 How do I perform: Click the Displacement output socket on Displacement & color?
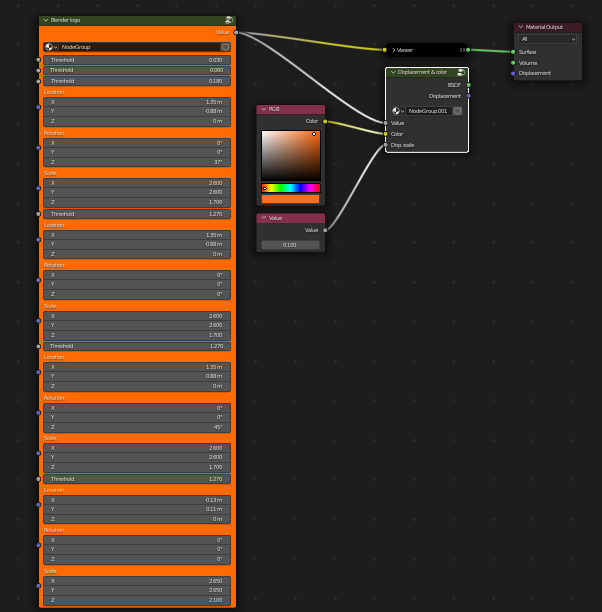pyautogui.click(x=469, y=96)
